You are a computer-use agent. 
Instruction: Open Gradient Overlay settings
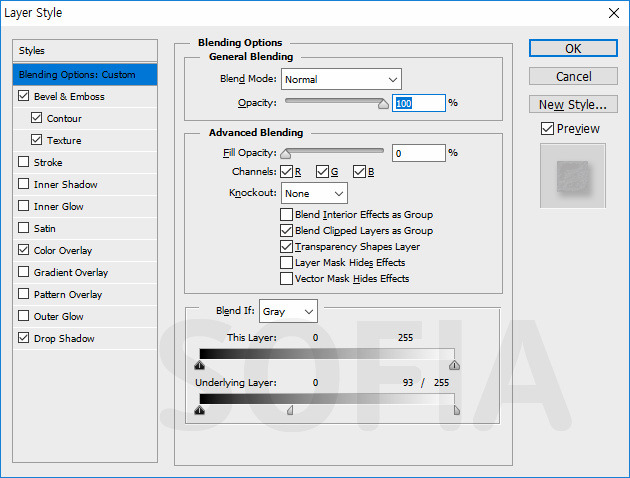tap(71, 273)
